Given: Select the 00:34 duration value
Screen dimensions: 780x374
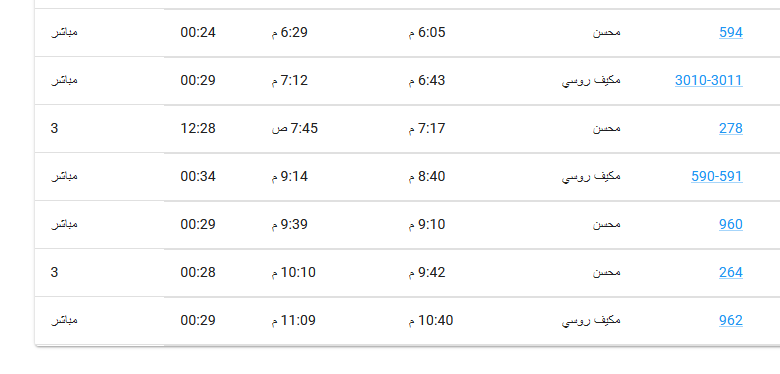Looking at the screenshot, I should [198, 177].
